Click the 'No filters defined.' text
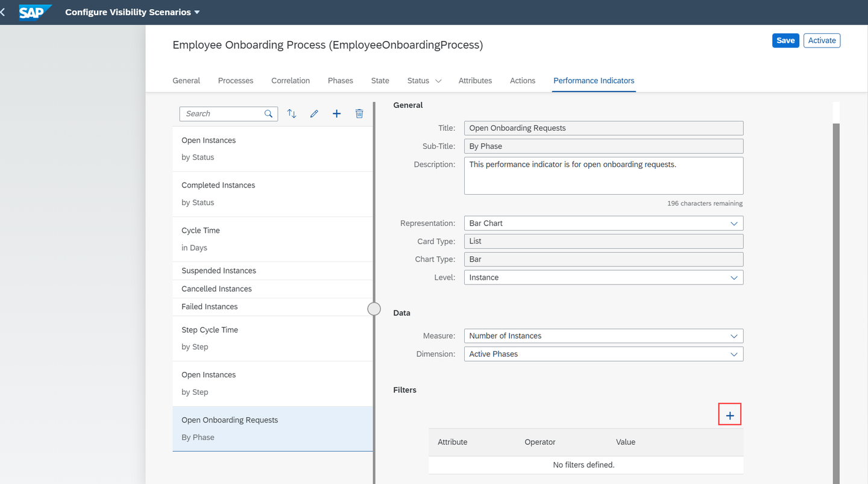 click(583, 465)
